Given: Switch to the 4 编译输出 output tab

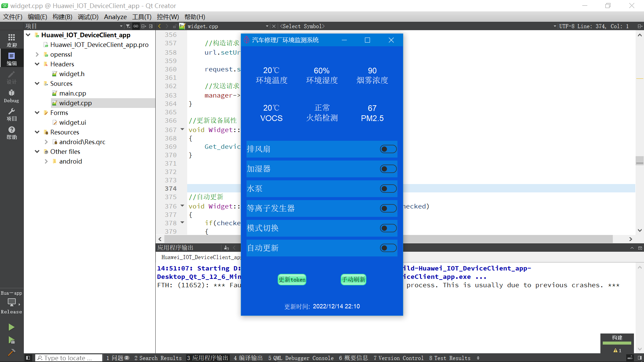Looking at the screenshot, I should click(x=248, y=358).
